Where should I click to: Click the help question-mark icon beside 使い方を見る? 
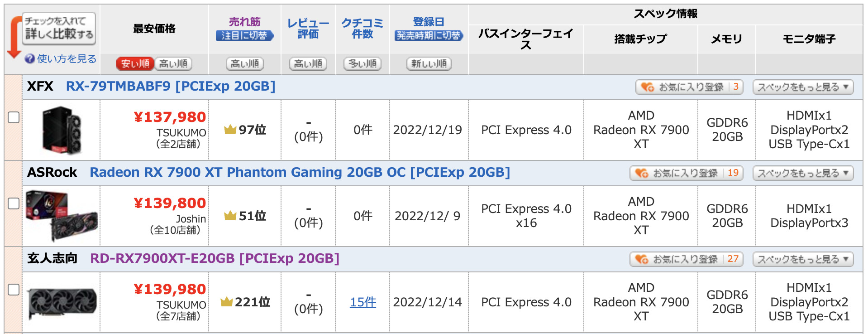coord(30,58)
